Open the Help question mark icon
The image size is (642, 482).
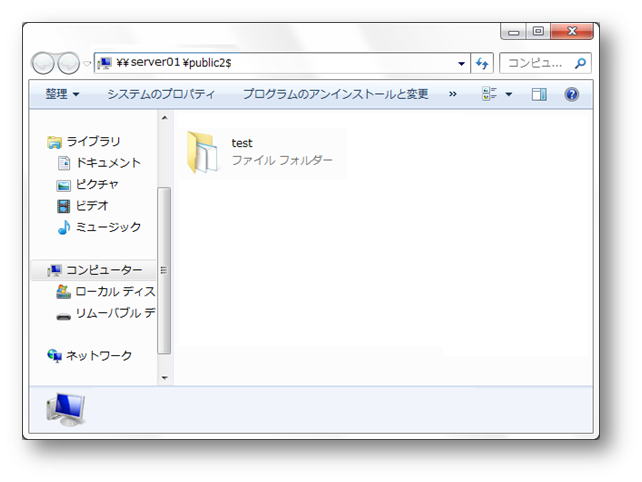pos(572,95)
